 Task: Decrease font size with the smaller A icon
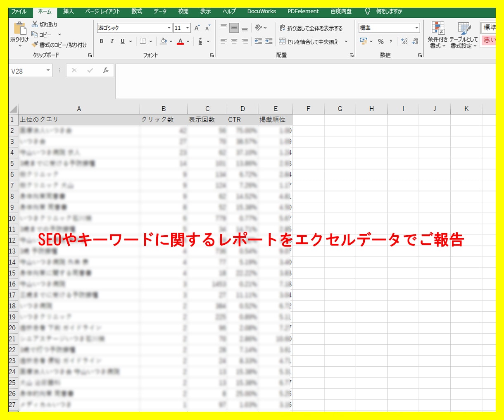coord(207,28)
